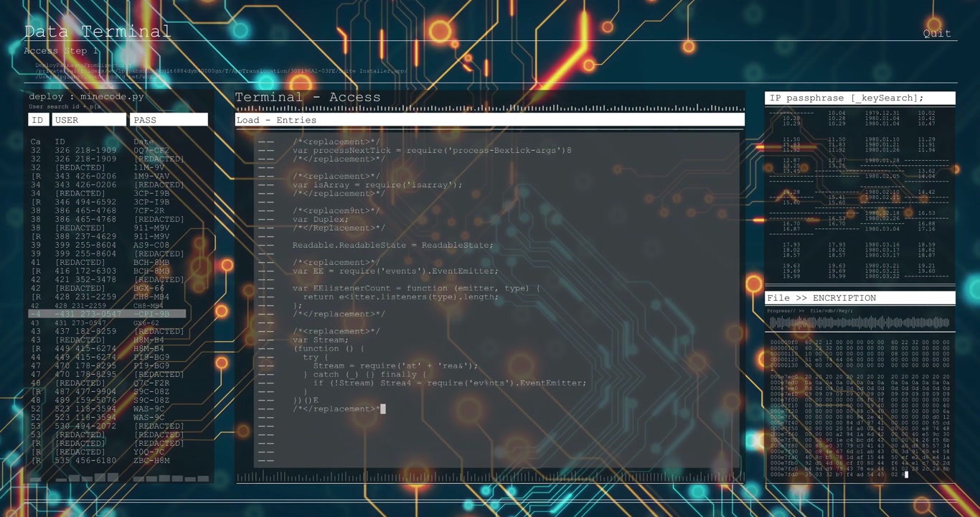The image size is (980, 517).
Task: Click the var EE = require('events') line
Action: click(395, 271)
